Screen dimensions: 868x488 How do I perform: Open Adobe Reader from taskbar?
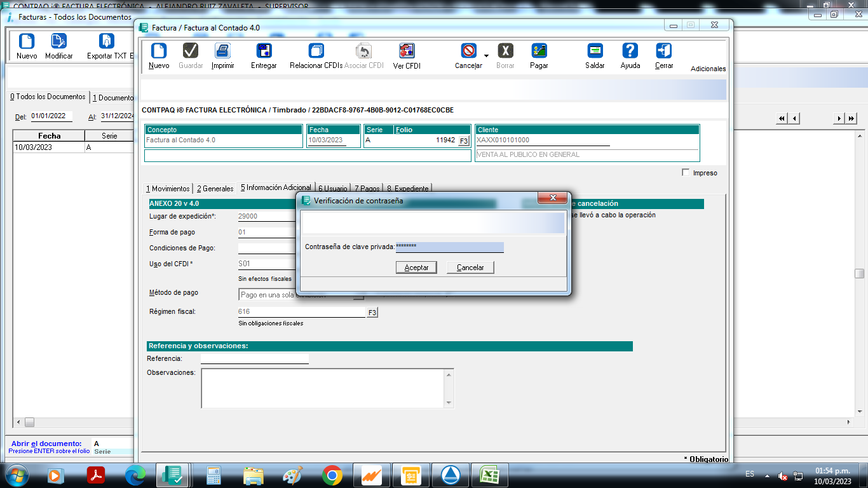pos(96,475)
